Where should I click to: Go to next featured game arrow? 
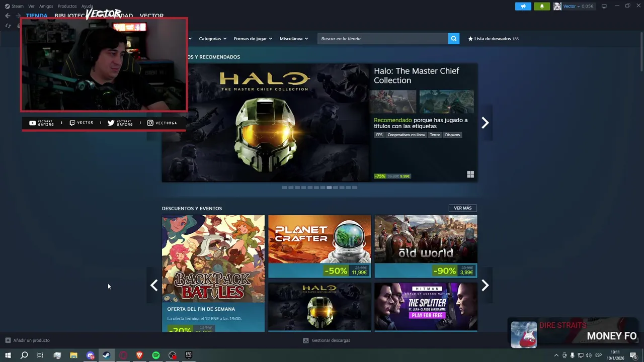point(485,123)
